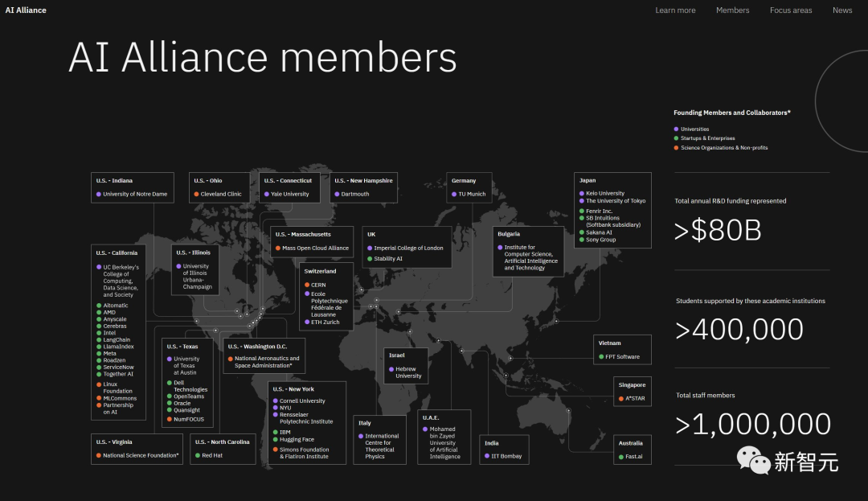Screen dimensions: 868x501
Task: Click the Bulgaria box heading
Action: pyautogui.click(x=509, y=234)
